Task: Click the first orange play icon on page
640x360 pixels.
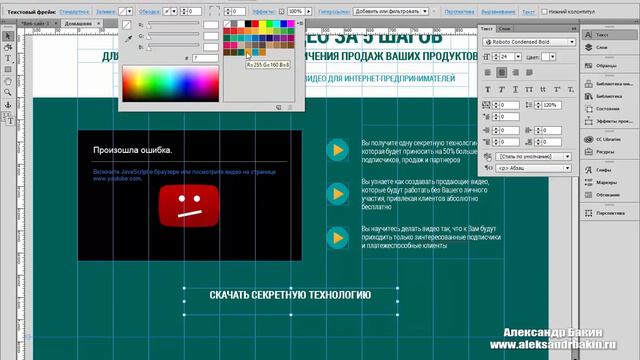Action: pos(338,150)
